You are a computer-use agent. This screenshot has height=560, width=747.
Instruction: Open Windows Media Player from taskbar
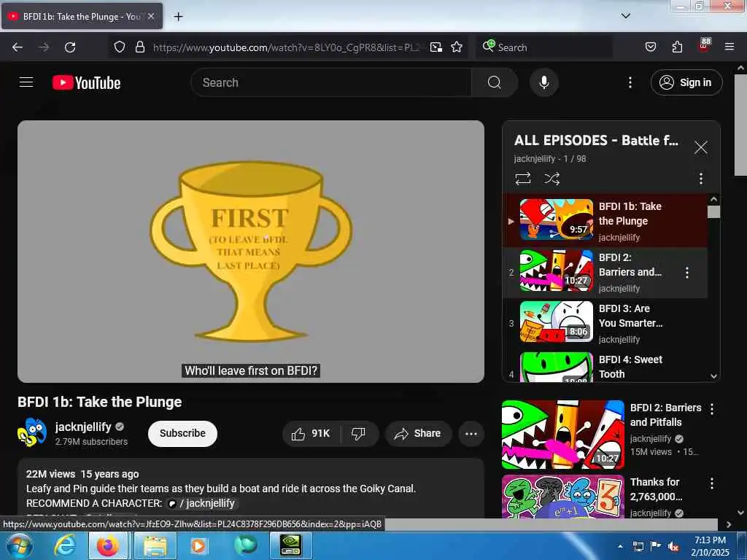click(x=198, y=545)
